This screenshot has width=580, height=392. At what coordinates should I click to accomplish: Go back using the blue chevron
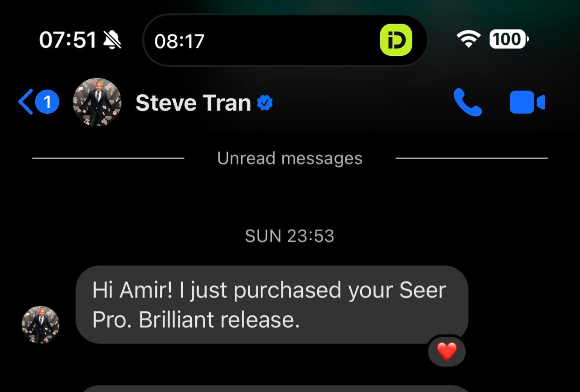[x=25, y=102]
